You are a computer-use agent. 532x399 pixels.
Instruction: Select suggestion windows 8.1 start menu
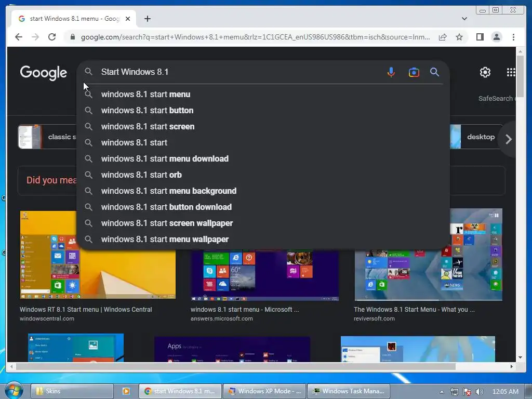(x=263, y=95)
